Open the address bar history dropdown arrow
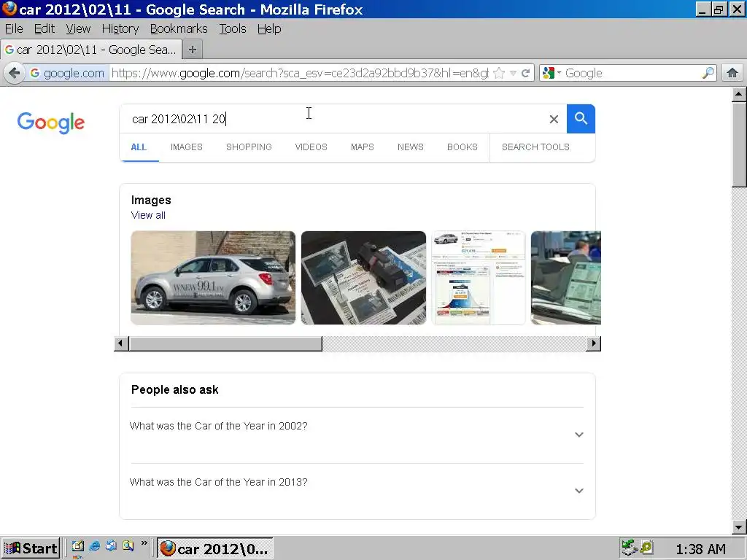Viewport: 747px width, 560px height. [x=513, y=73]
